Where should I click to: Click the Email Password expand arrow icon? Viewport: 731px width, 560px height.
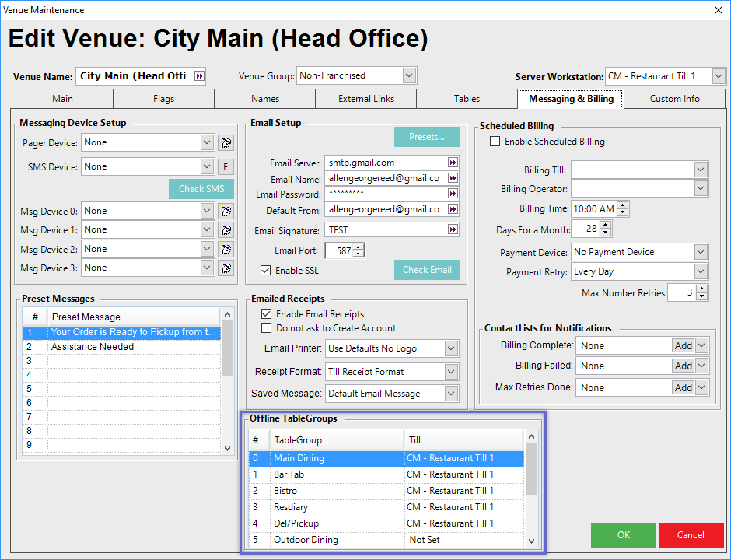click(453, 194)
